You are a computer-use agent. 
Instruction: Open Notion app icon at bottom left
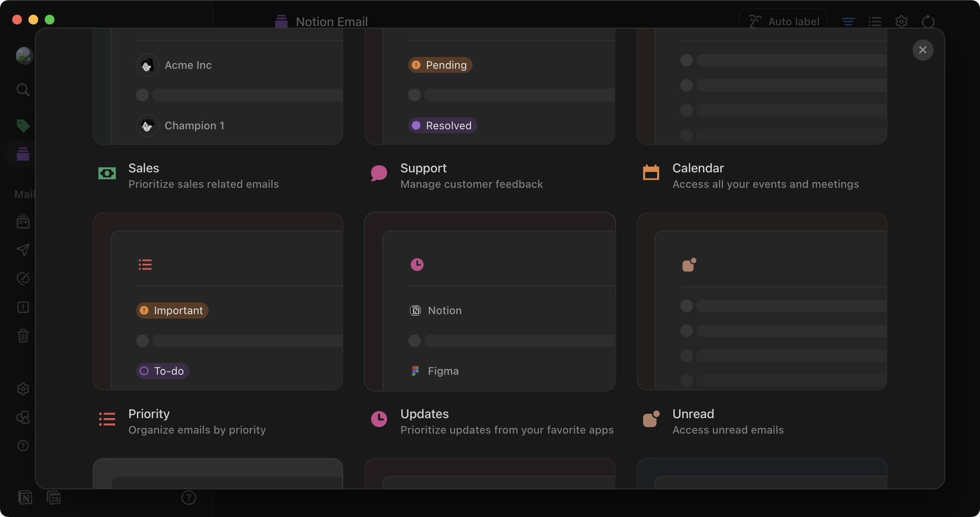25,498
